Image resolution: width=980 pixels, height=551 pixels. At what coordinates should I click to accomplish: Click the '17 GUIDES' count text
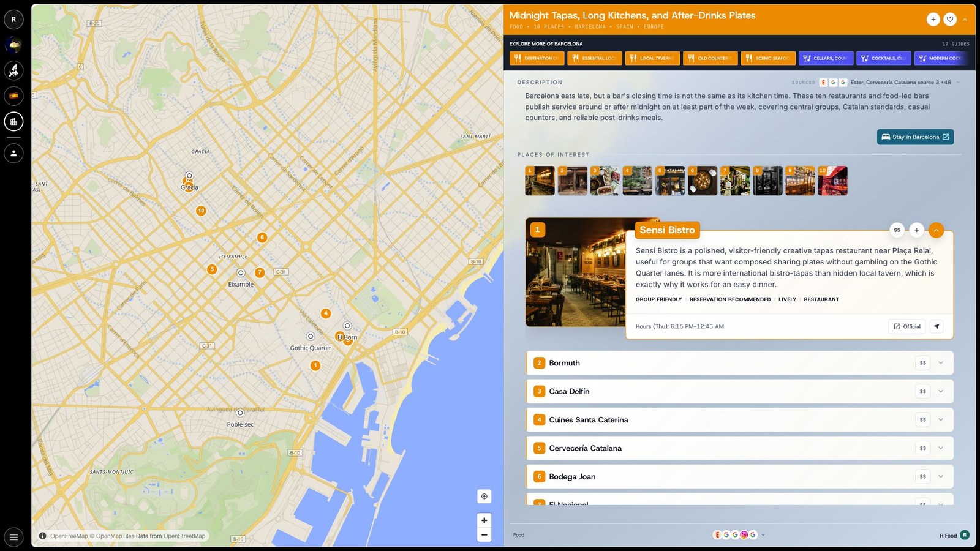pos(956,44)
